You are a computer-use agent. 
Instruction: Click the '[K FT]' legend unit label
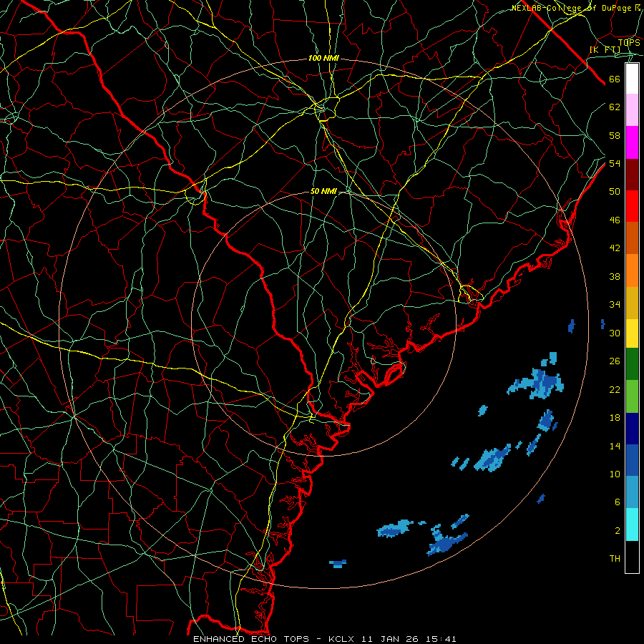click(x=605, y=49)
